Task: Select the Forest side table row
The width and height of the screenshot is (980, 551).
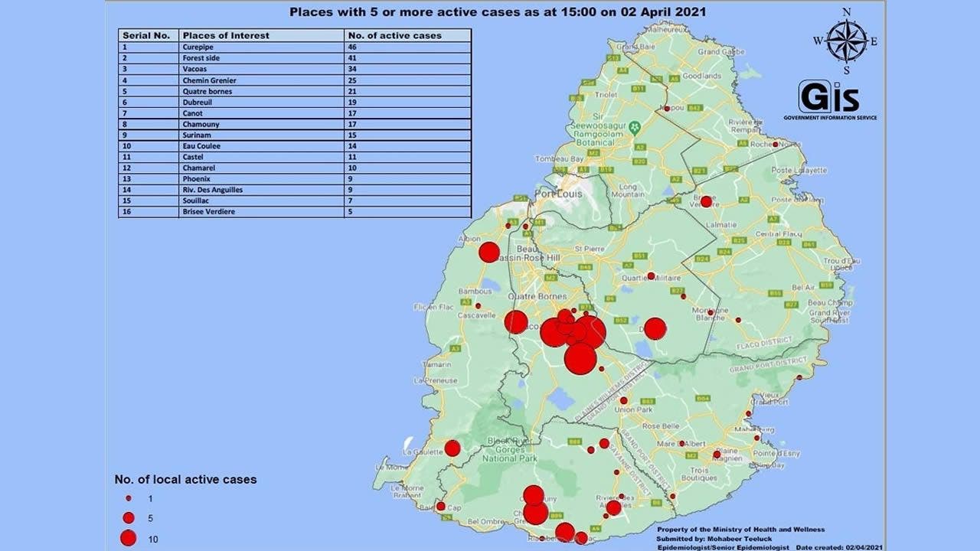Action: [295, 58]
